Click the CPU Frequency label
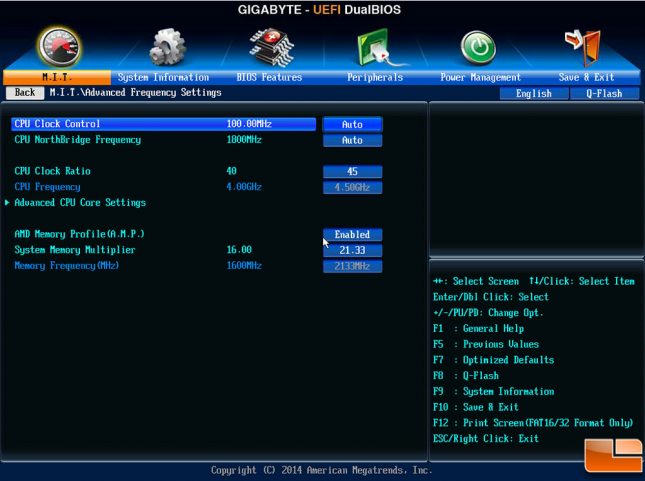The image size is (645, 481). [47, 187]
